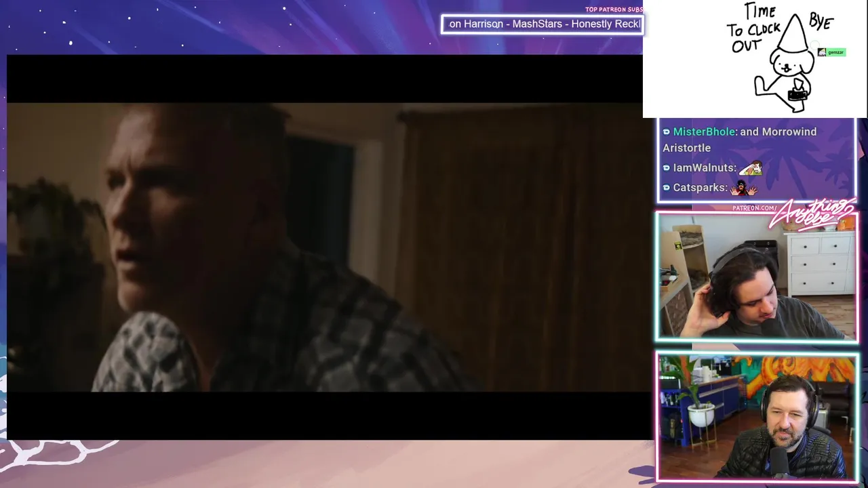Click the main movie video frame

(x=326, y=247)
